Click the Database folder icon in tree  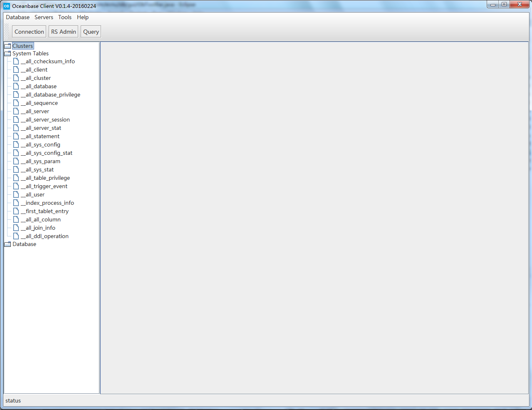pos(7,244)
